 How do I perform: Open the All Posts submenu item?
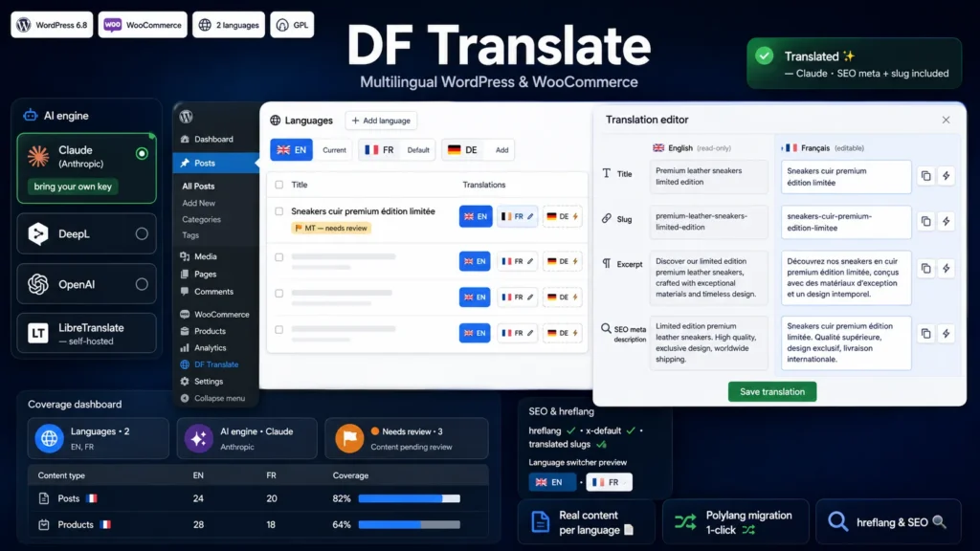198,187
